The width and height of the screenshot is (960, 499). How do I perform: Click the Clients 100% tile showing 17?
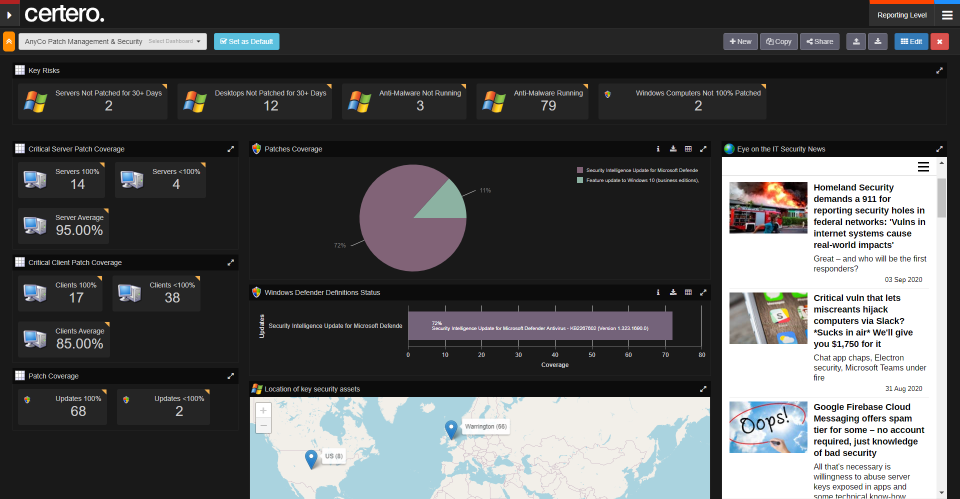tap(60, 293)
